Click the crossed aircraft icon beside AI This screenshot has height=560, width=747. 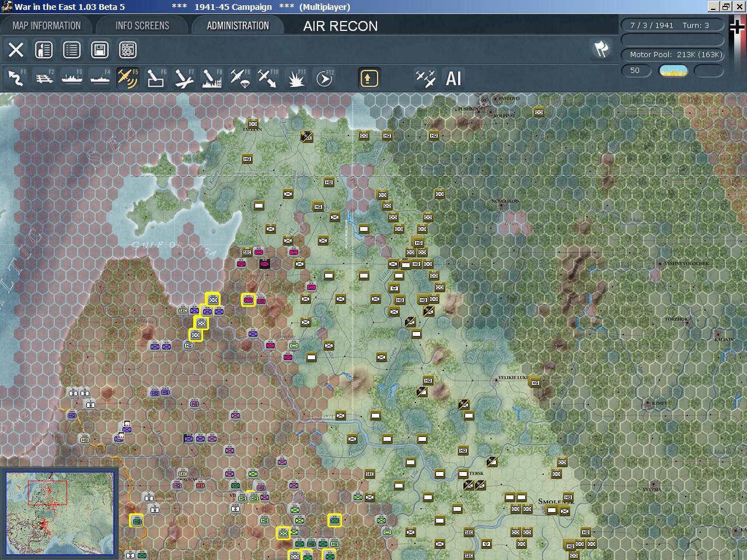(x=425, y=78)
